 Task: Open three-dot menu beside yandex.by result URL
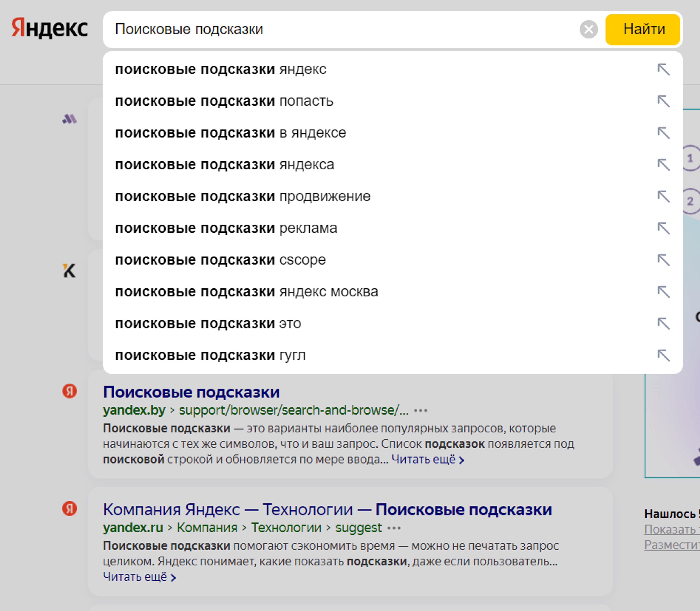[x=420, y=411]
